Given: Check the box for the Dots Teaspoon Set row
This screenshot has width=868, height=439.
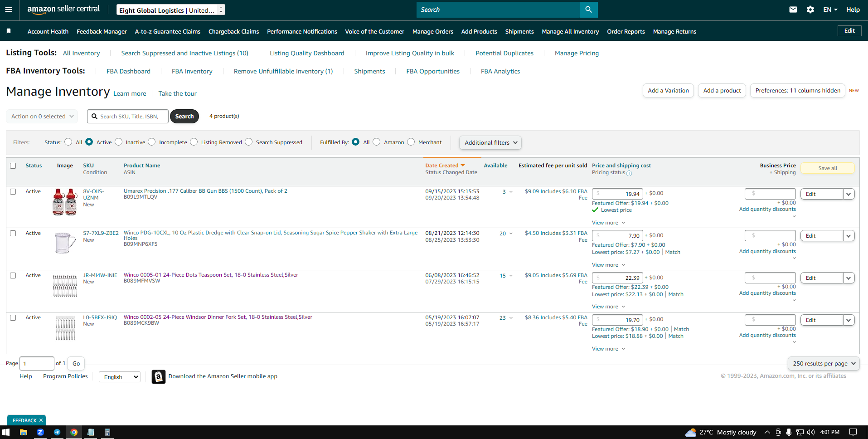Looking at the screenshot, I should (x=13, y=275).
